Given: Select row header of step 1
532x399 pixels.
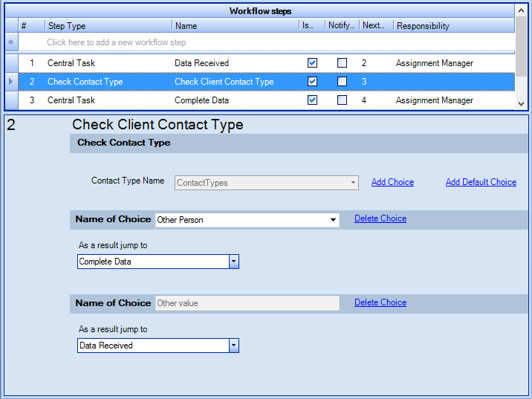Looking at the screenshot, I should click(x=12, y=62).
